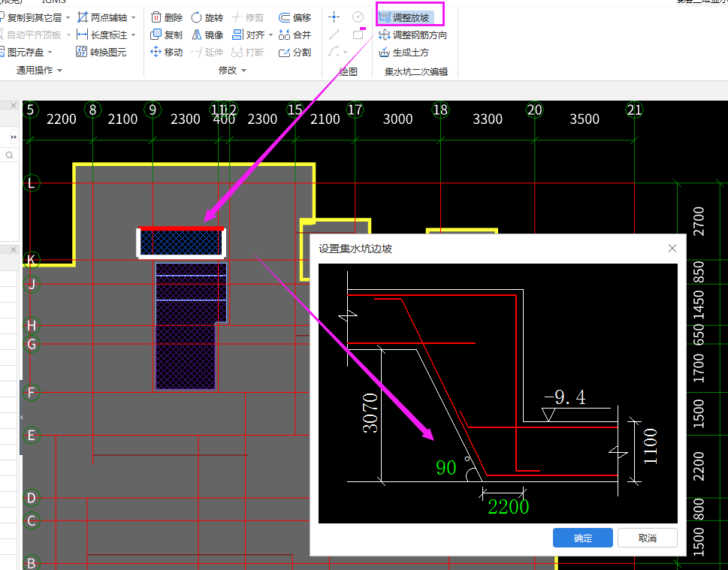Click the green dimension value 2200 in dialog
This screenshot has width=728, height=570.
coord(509,507)
